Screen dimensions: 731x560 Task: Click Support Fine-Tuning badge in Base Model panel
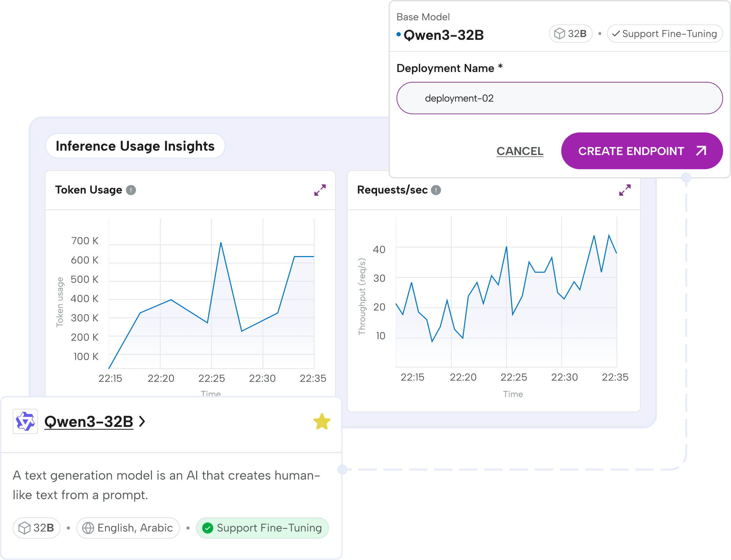click(665, 34)
